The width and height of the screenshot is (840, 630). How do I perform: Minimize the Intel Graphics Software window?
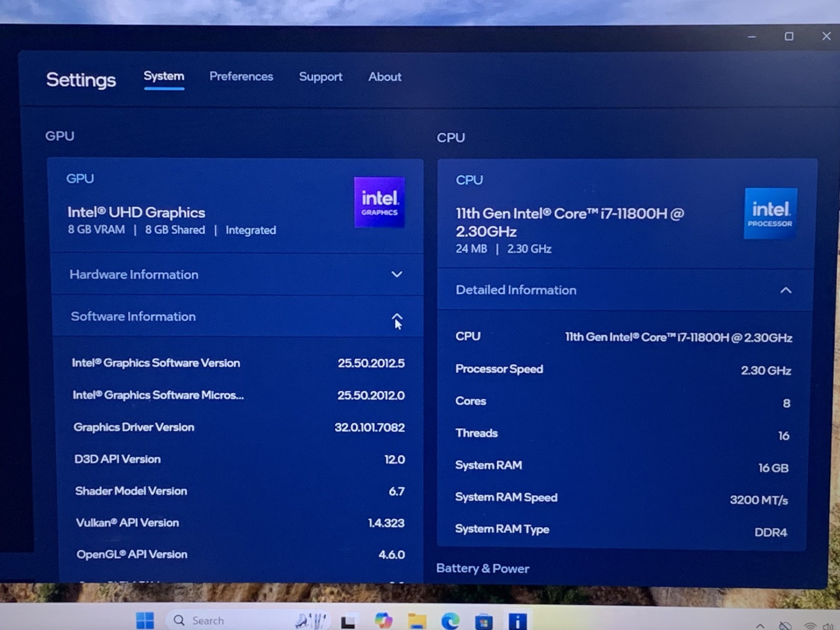[x=752, y=37]
